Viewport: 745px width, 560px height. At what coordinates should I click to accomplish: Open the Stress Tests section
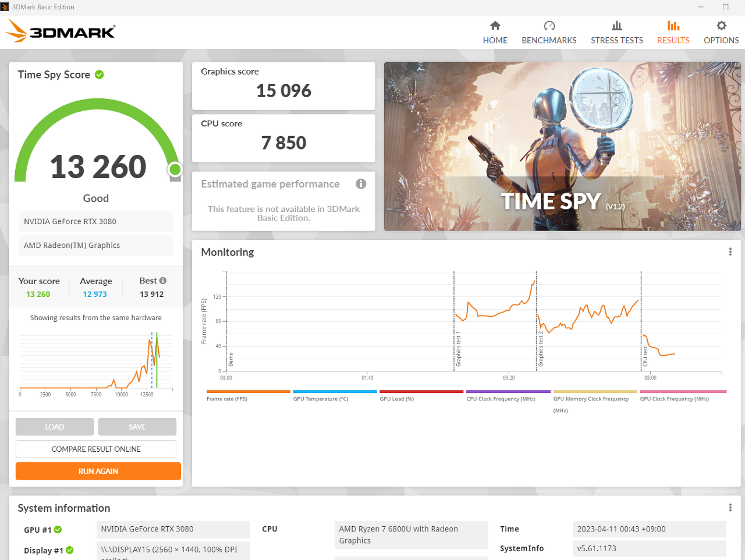coord(617,33)
